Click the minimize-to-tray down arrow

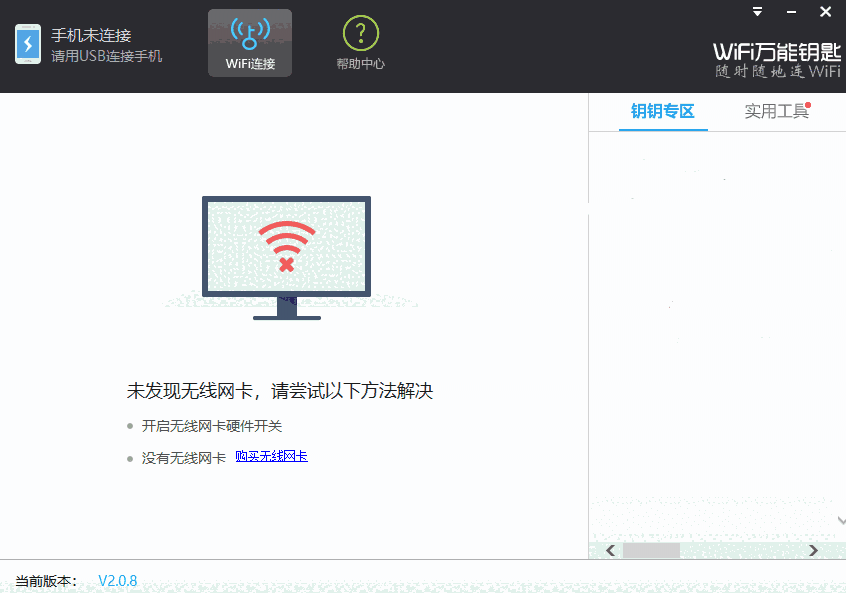(x=756, y=12)
